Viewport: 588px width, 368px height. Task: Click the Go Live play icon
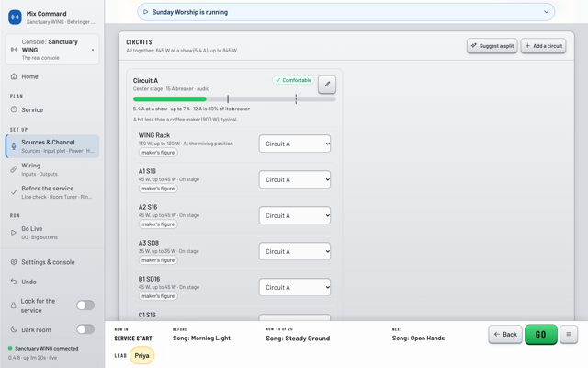pyautogui.click(x=14, y=233)
